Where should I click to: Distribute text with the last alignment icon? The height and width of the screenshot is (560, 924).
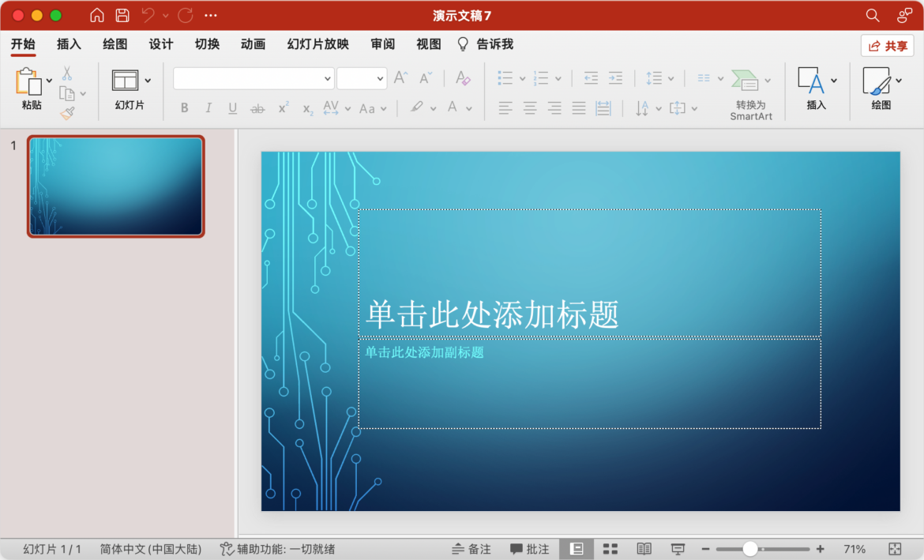point(603,108)
